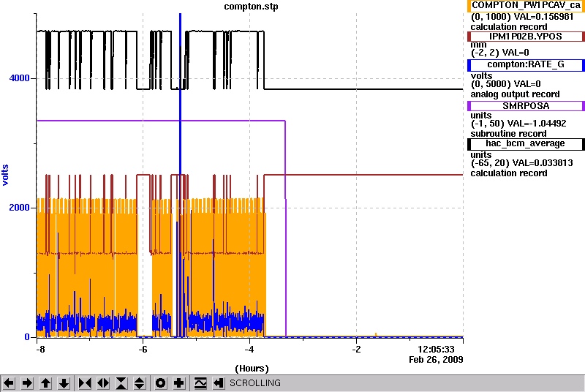Click the return-arrow scroll mode button

coord(219,383)
